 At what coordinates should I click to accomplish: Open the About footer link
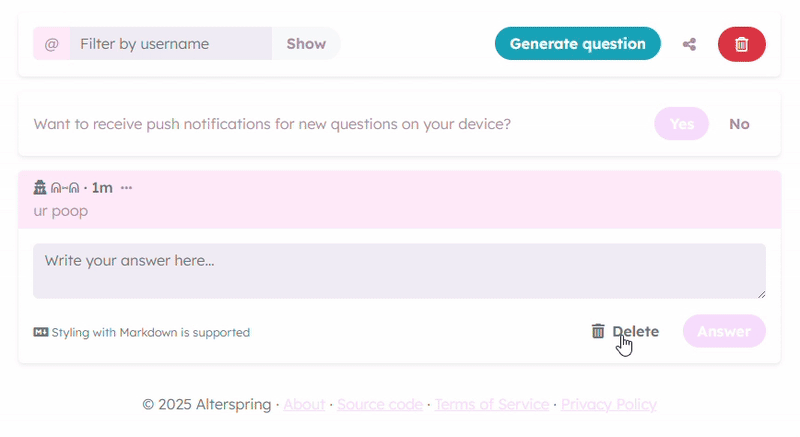click(304, 404)
